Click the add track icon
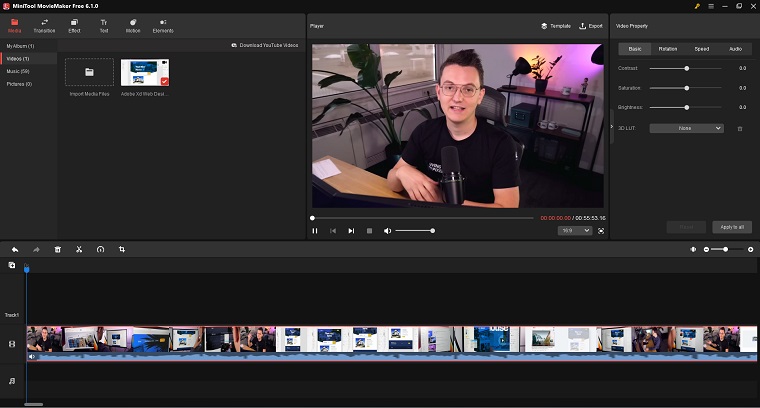 12,265
